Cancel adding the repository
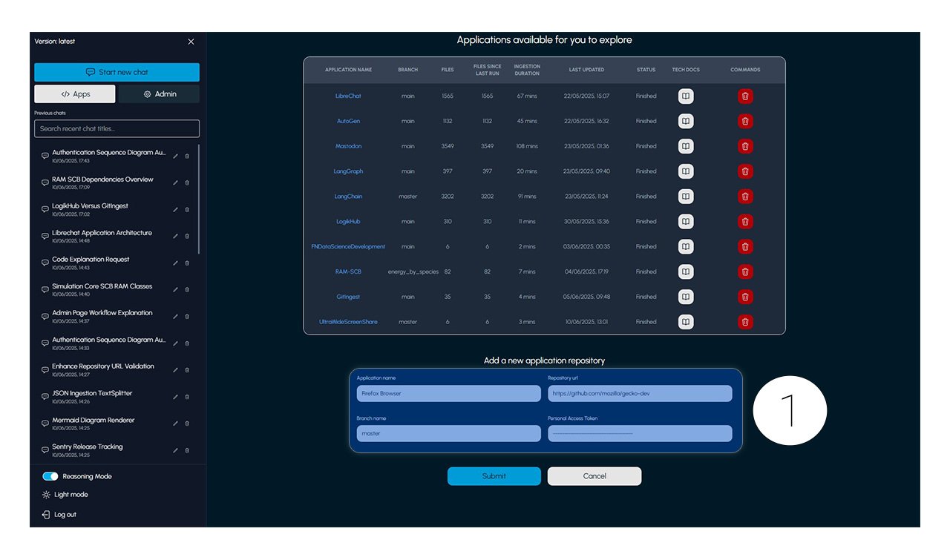The width and height of the screenshot is (950, 560). [x=594, y=476]
